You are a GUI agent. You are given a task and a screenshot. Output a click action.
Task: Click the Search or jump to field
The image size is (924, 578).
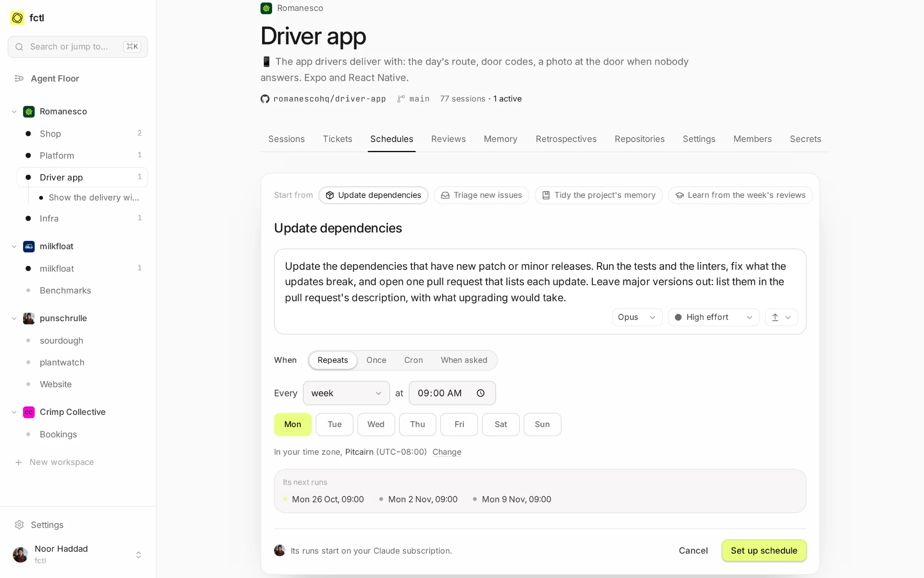[78, 47]
